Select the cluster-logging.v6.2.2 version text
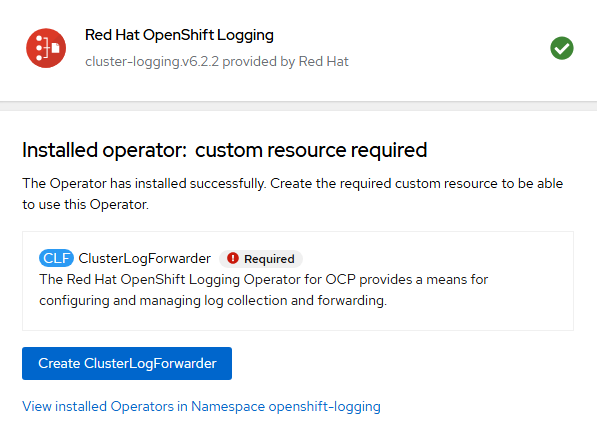The width and height of the screenshot is (597, 436). [152, 62]
